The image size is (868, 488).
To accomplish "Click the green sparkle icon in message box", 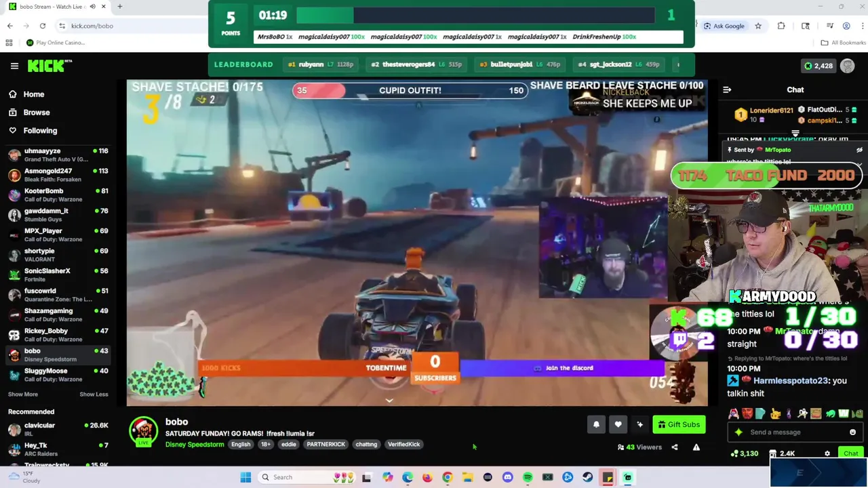I will 738,432.
